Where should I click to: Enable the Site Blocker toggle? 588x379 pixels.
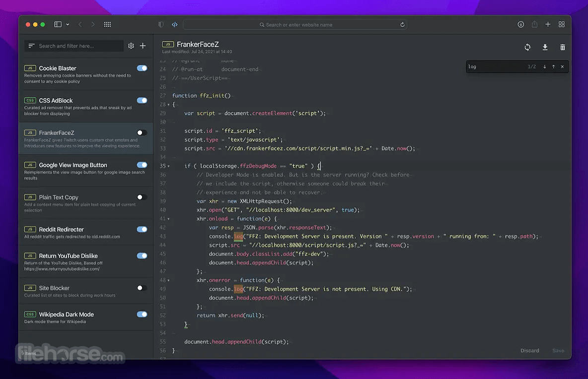click(142, 288)
